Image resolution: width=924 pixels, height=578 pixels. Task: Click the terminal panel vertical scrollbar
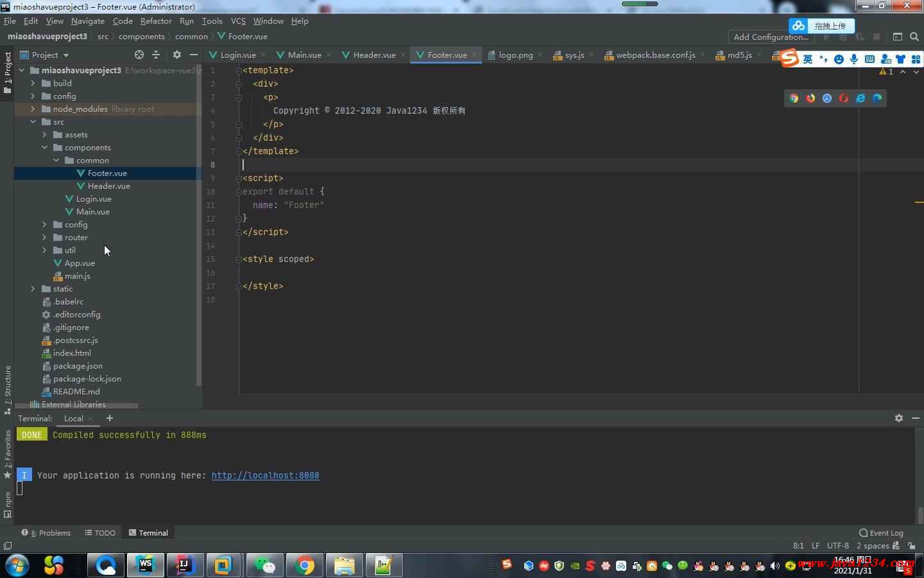pos(920,515)
